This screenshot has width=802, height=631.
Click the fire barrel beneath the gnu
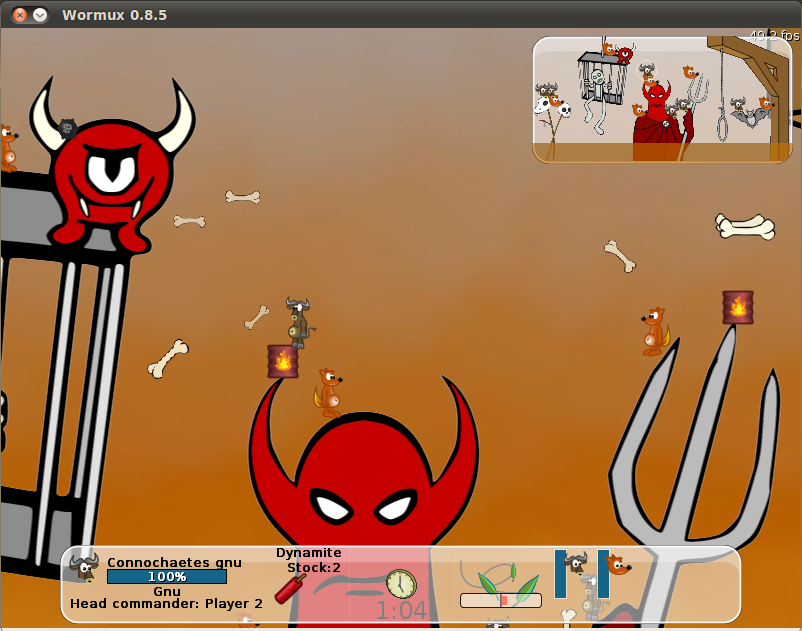(283, 362)
